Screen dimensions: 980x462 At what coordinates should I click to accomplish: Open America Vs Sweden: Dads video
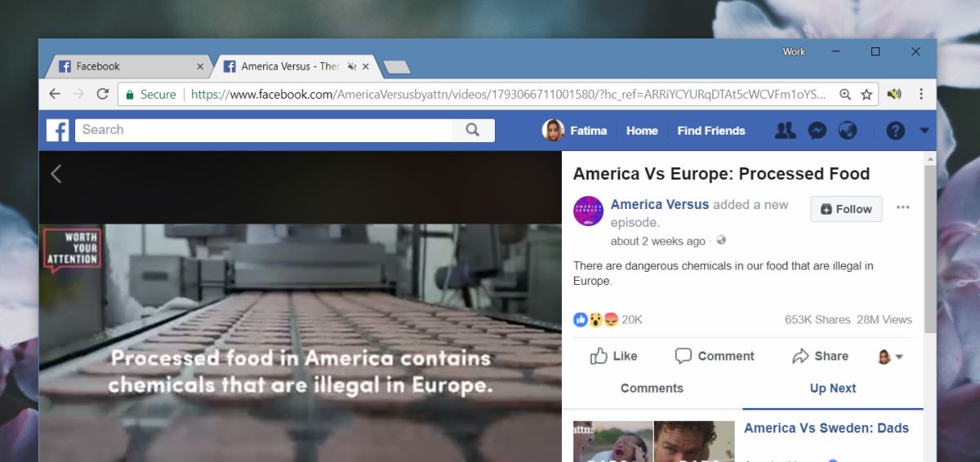pos(826,428)
